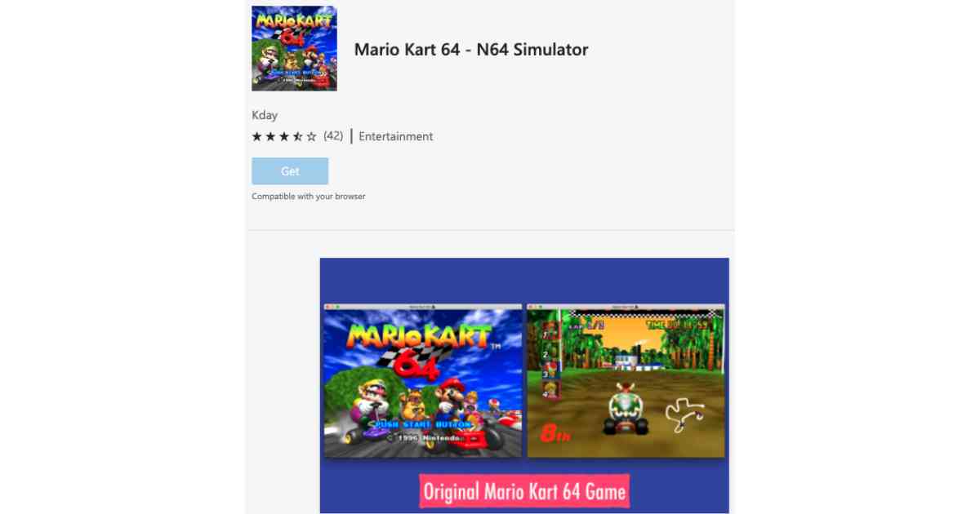Get the Mario Kart 64 extension
Viewport: 980px width, 514px height.
[x=290, y=171]
